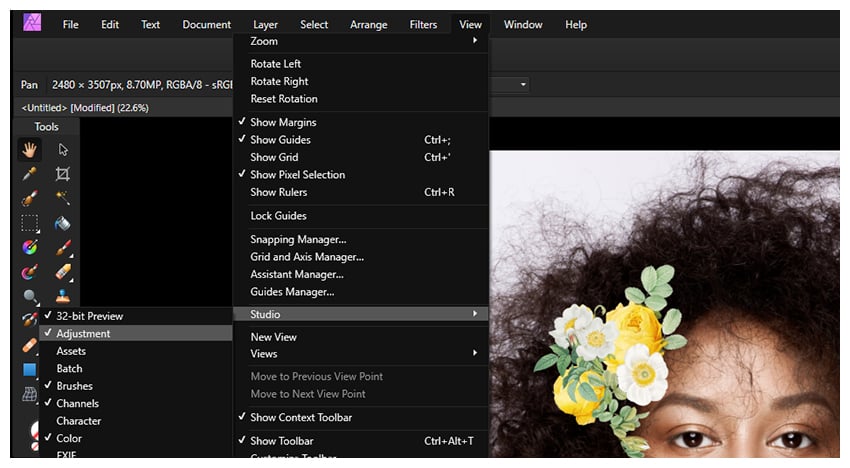The height and width of the screenshot is (468, 850).
Task: Select the View (hand) tool
Action: point(29,150)
